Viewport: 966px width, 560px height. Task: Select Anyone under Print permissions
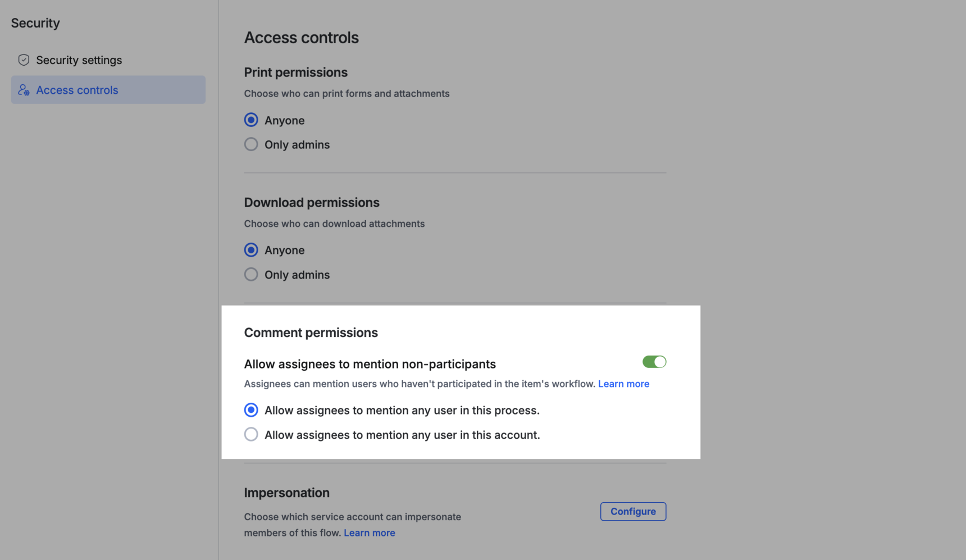251,120
